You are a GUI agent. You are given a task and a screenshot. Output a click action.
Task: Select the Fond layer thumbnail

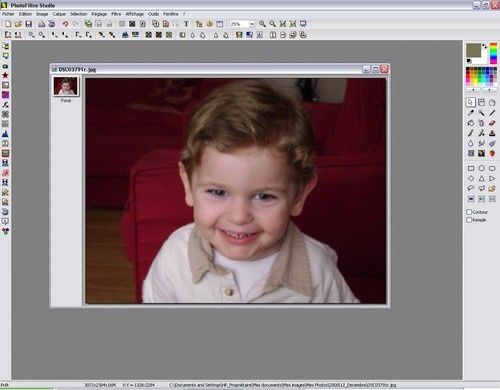tap(66, 86)
